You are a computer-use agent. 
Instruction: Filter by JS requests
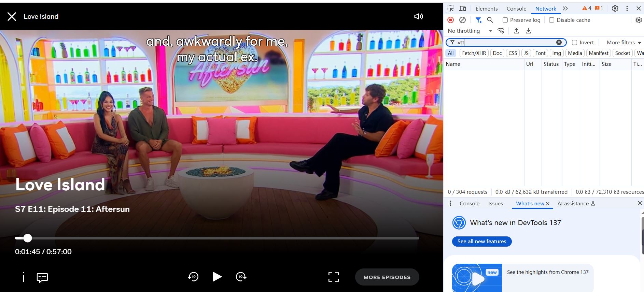526,53
